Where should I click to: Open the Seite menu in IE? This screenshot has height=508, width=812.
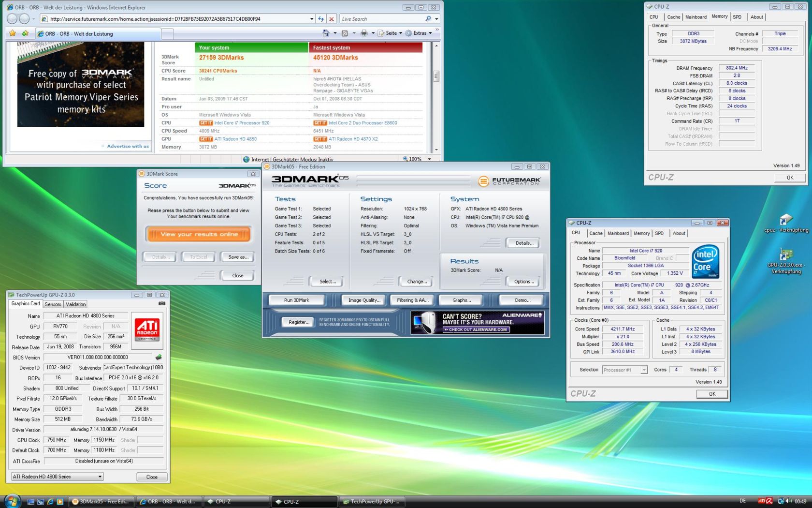[x=390, y=33]
